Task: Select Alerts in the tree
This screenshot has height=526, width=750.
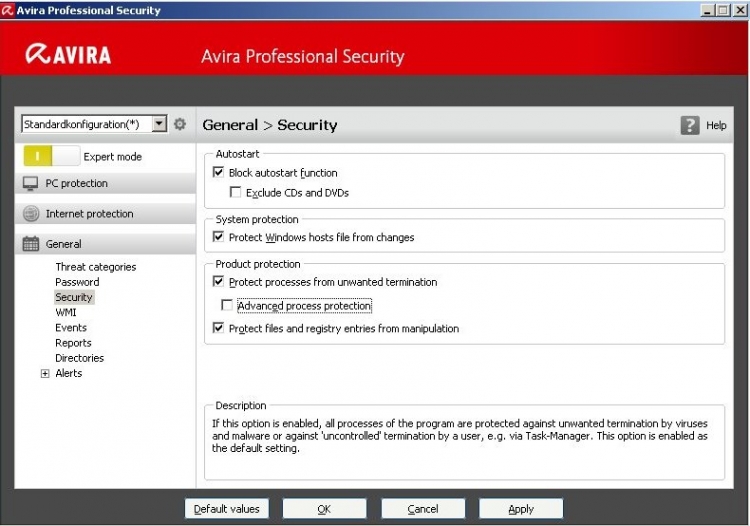Action: pos(68,373)
